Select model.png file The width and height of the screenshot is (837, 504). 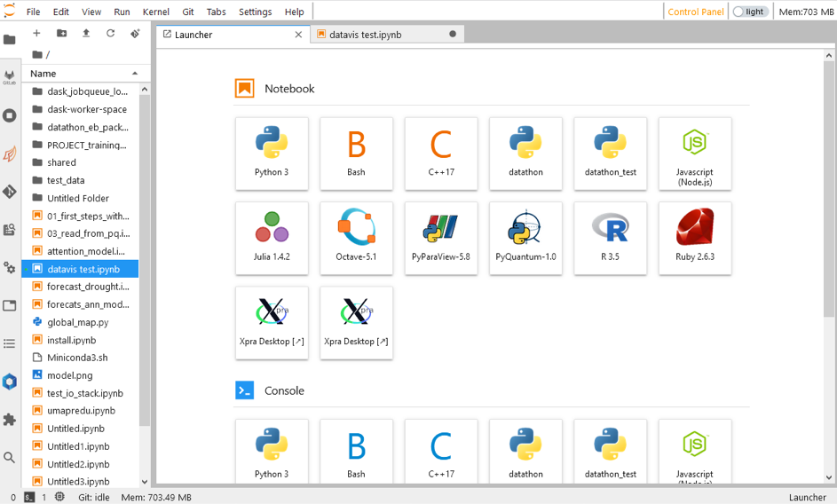(80, 375)
